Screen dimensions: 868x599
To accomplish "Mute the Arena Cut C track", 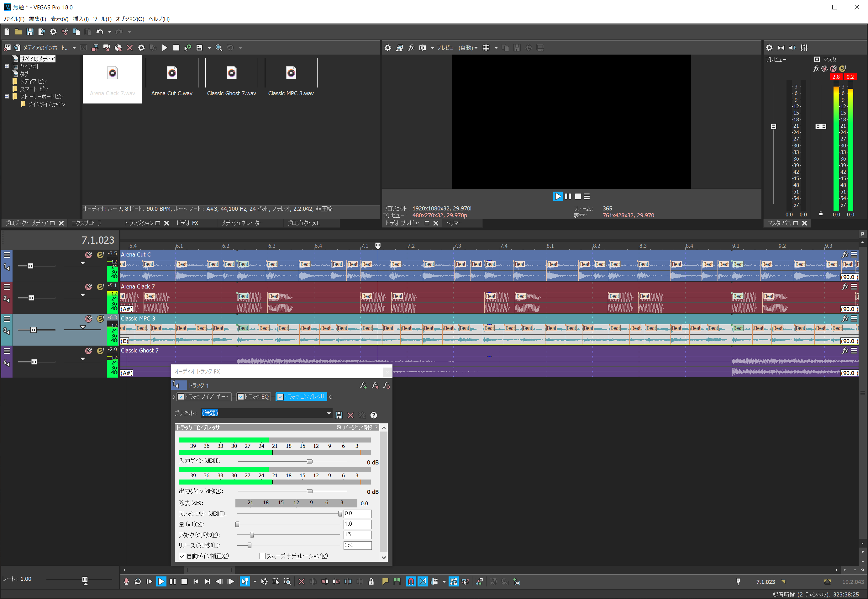I will pos(88,255).
